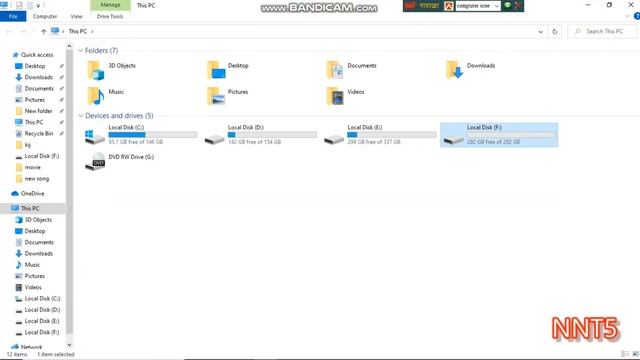Screen dimensions: 640x360
Task: Switch to details view button in status bar
Action: click(x=625, y=354)
